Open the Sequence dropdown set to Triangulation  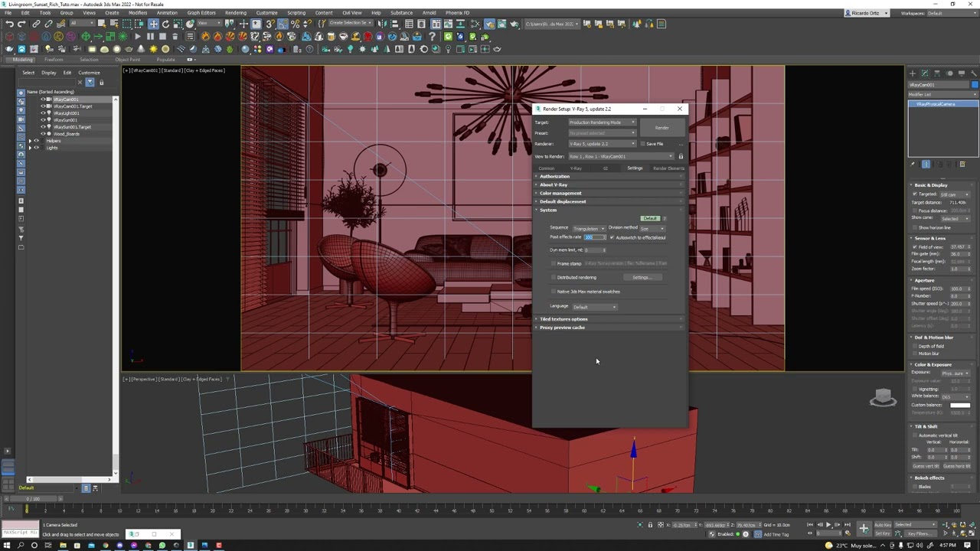(x=590, y=228)
